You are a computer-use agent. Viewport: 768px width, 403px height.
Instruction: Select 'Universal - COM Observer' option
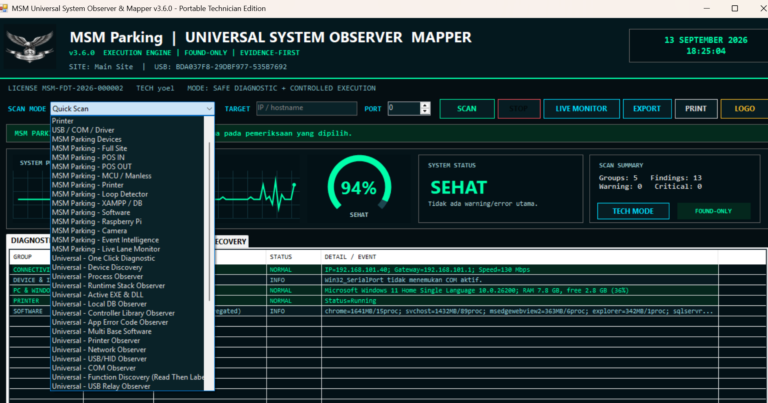pyautogui.click(x=94, y=368)
